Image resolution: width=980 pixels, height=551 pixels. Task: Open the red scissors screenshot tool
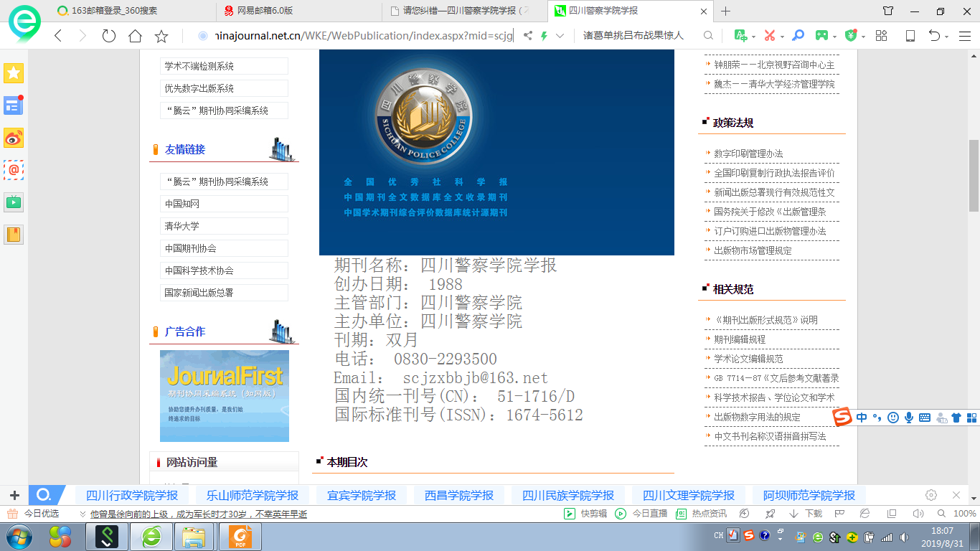click(x=770, y=35)
